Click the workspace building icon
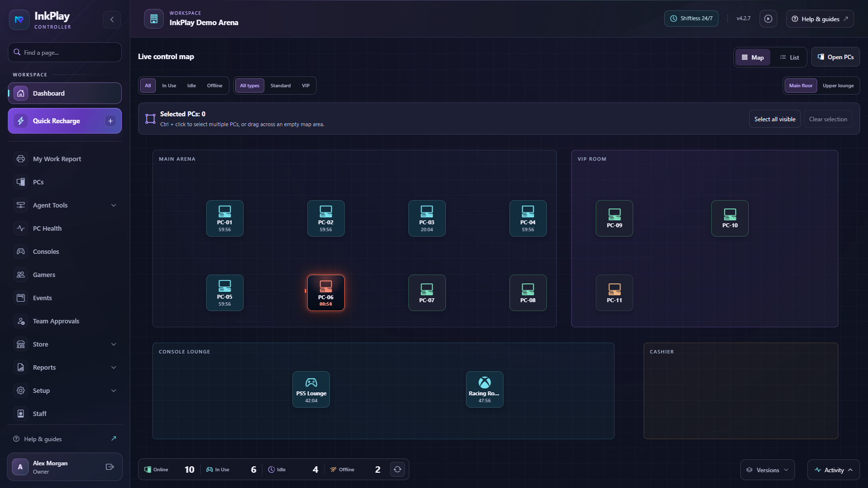The image size is (868, 488). (154, 19)
